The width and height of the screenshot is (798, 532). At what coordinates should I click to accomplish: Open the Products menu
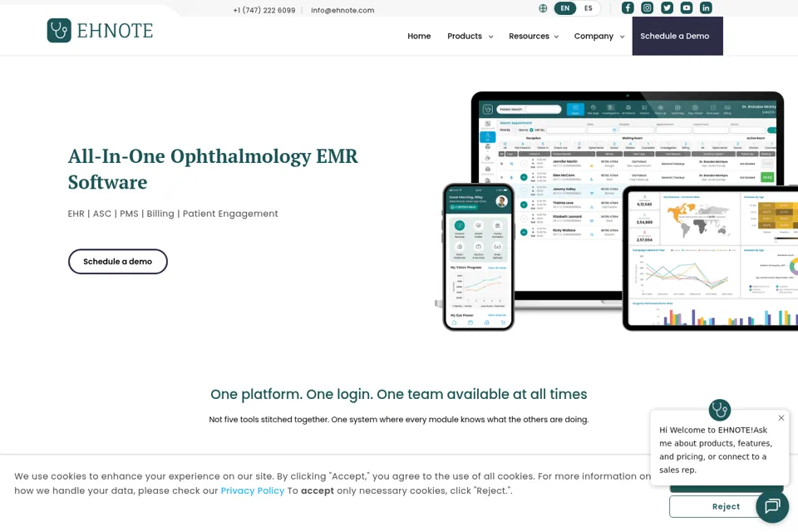(x=465, y=36)
